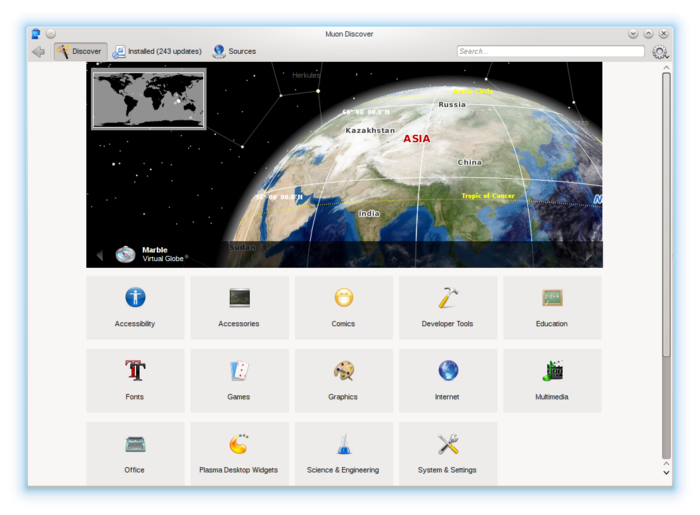The image size is (700, 515).
Task: Open the Plasma Desktop Widgets icon
Action: tap(239, 444)
